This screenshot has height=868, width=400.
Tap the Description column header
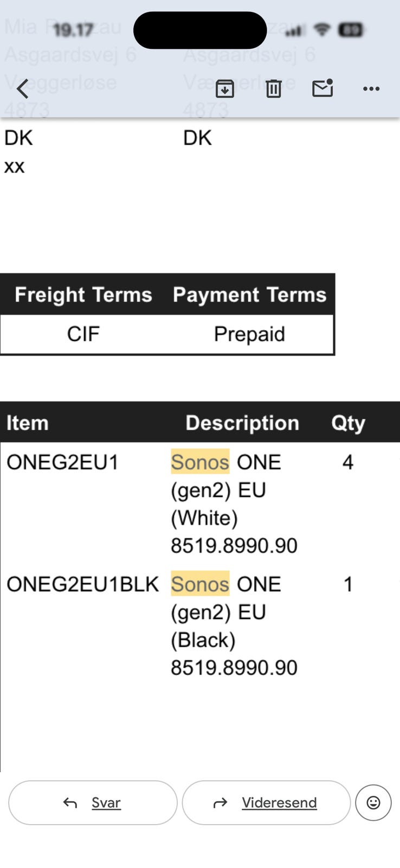pos(242,423)
